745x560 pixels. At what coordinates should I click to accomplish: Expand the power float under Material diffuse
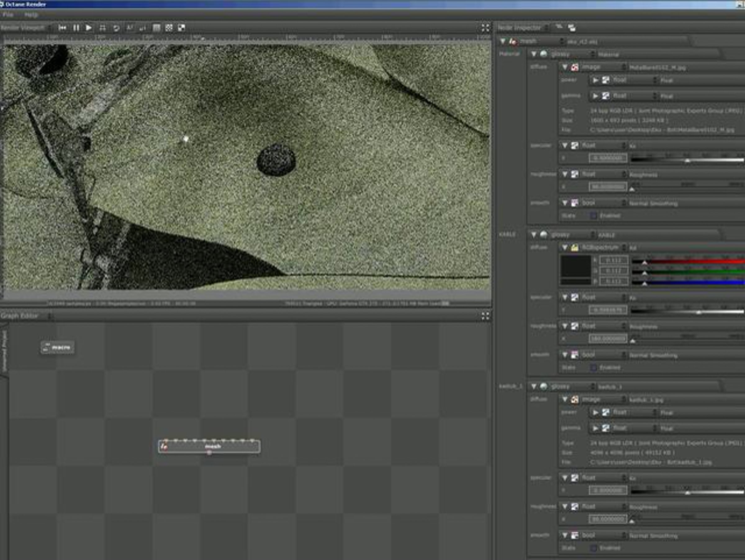point(595,80)
